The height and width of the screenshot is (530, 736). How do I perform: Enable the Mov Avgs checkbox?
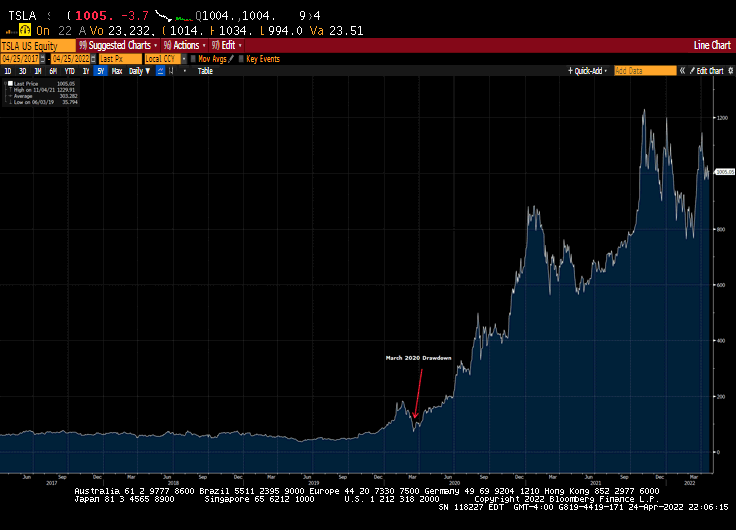(x=193, y=59)
